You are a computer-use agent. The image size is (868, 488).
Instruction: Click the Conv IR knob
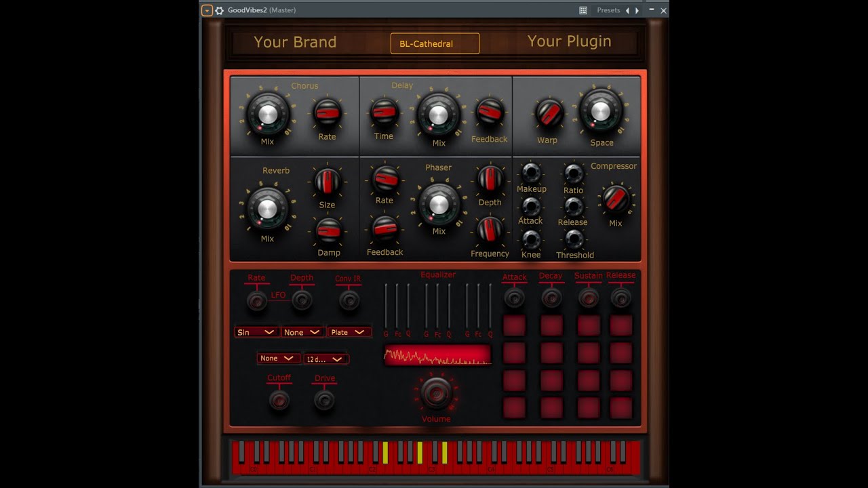point(349,300)
